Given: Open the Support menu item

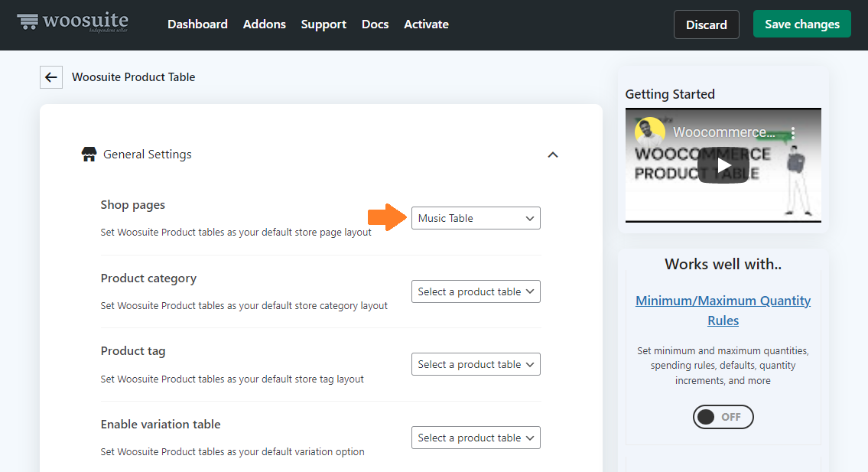Looking at the screenshot, I should 323,24.
